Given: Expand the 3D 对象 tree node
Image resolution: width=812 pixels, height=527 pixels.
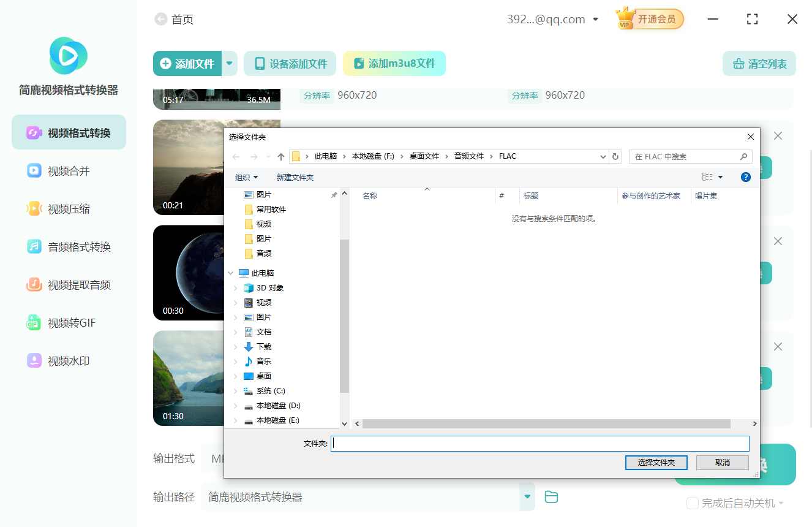Looking at the screenshot, I should 236,288.
